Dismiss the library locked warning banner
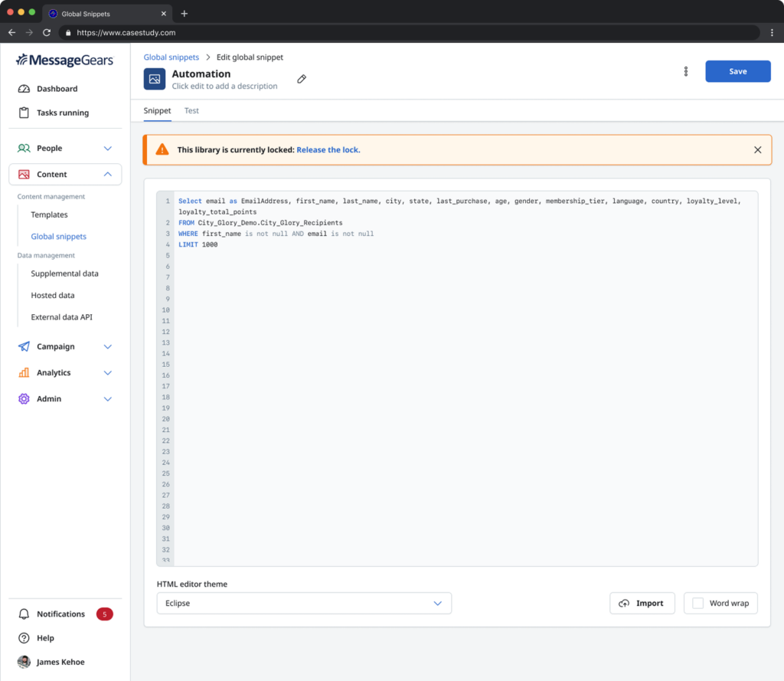784x681 pixels. point(757,150)
